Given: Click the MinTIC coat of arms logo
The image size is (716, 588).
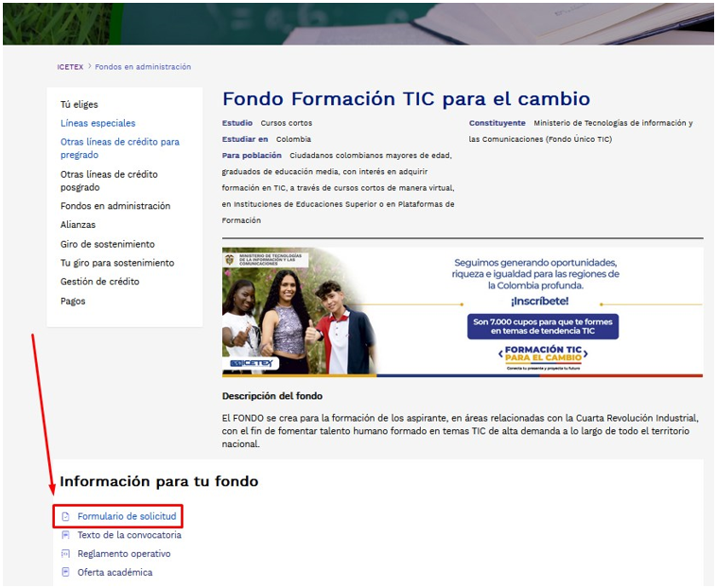Looking at the screenshot, I should point(229,260).
